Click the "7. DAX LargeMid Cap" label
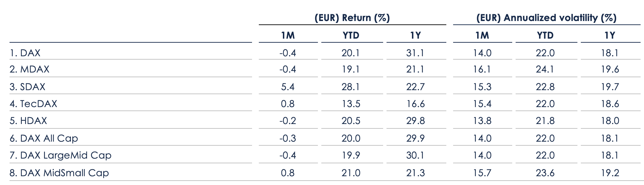 pos(60,156)
